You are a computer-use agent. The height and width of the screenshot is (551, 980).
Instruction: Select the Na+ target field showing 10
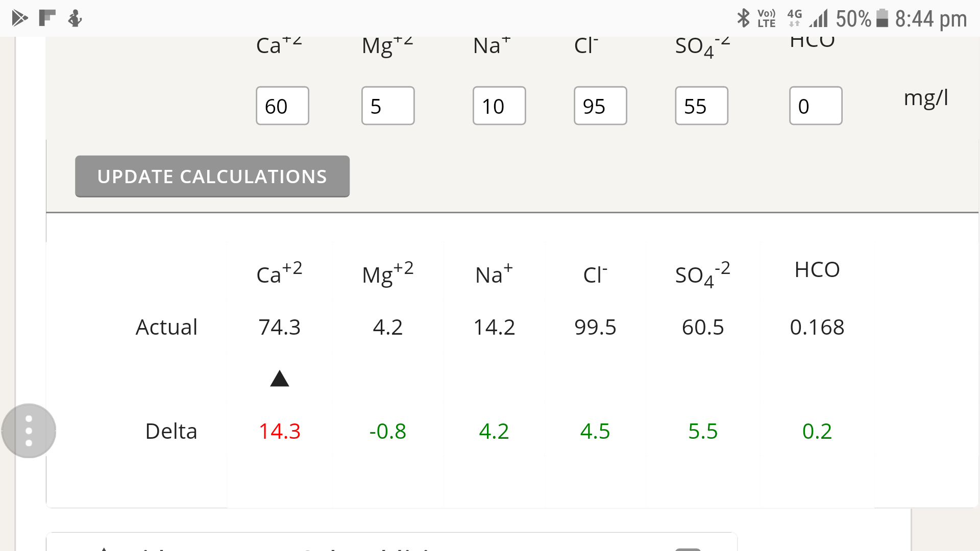(499, 106)
